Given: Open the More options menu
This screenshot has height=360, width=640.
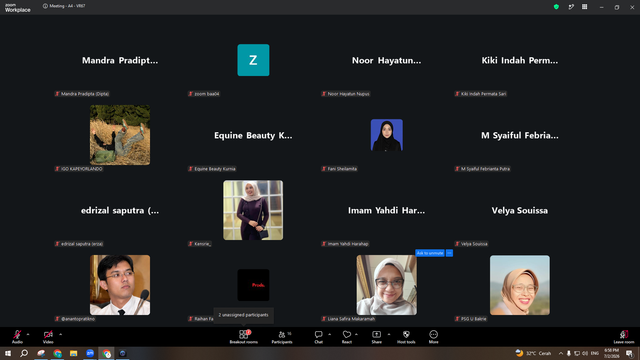Looking at the screenshot, I should click(x=433, y=336).
